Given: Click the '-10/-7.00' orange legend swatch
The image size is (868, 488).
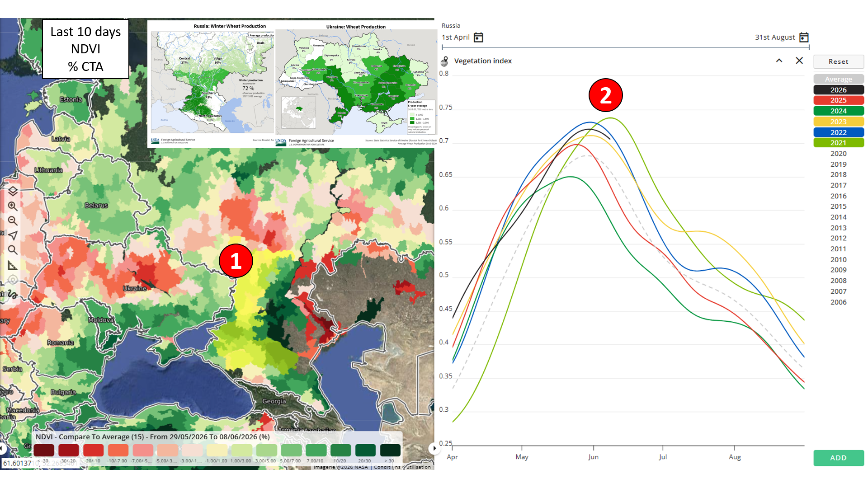Looking at the screenshot, I should 118,450.
